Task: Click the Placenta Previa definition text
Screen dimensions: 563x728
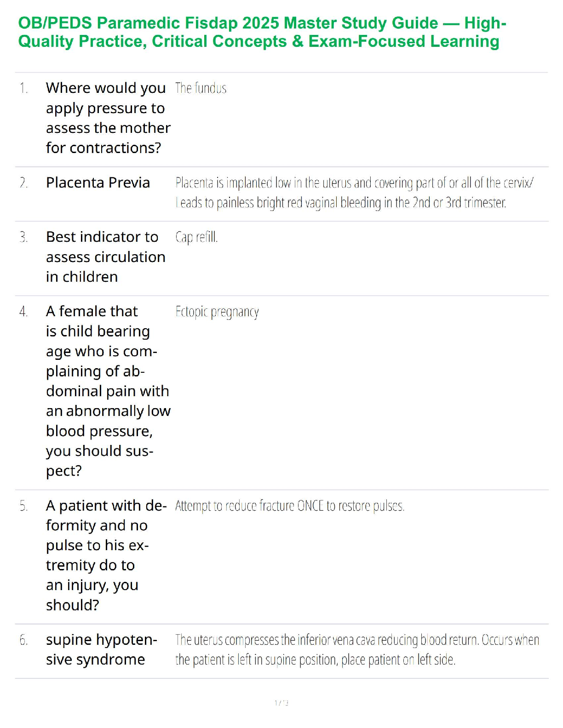Action: click(354, 193)
